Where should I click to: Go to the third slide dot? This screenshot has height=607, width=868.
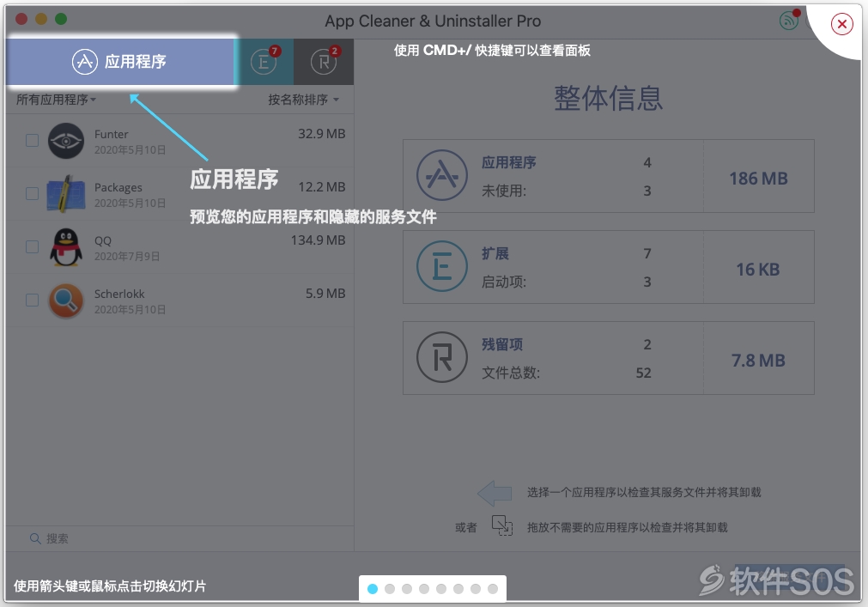tap(407, 589)
